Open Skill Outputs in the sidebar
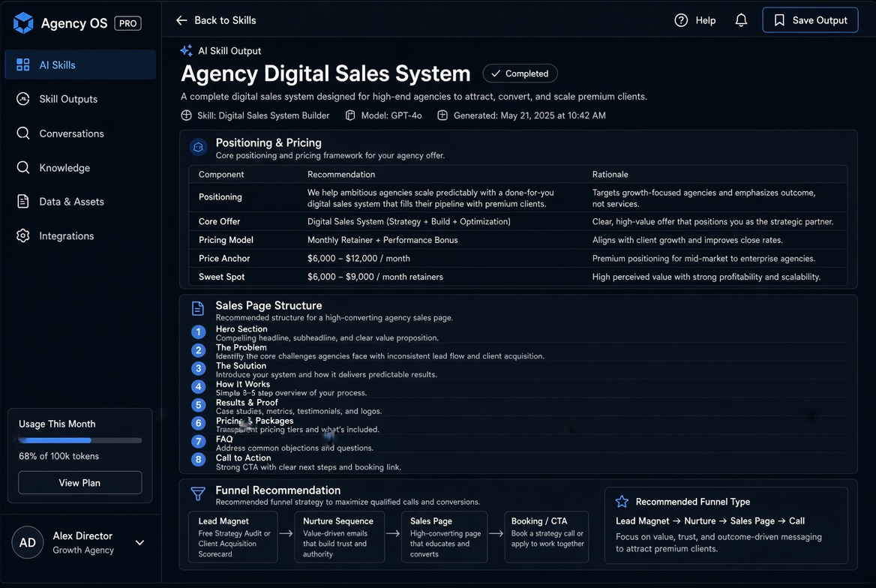This screenshot has width=876, height=588. tap(80, 99)
